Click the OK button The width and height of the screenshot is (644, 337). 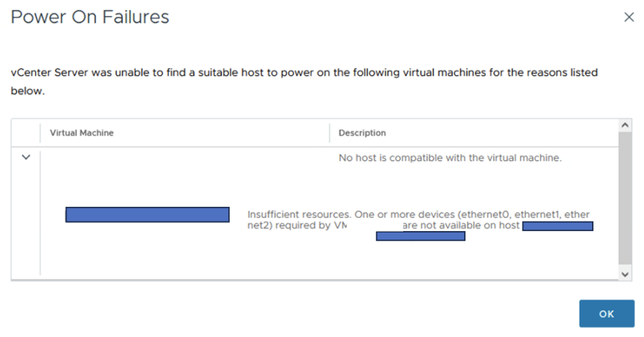click(606, 314)
